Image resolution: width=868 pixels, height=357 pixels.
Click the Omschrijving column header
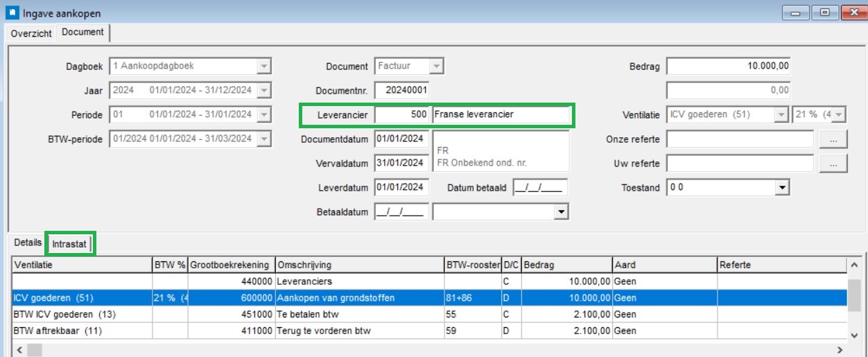click(x=359, y=265)
